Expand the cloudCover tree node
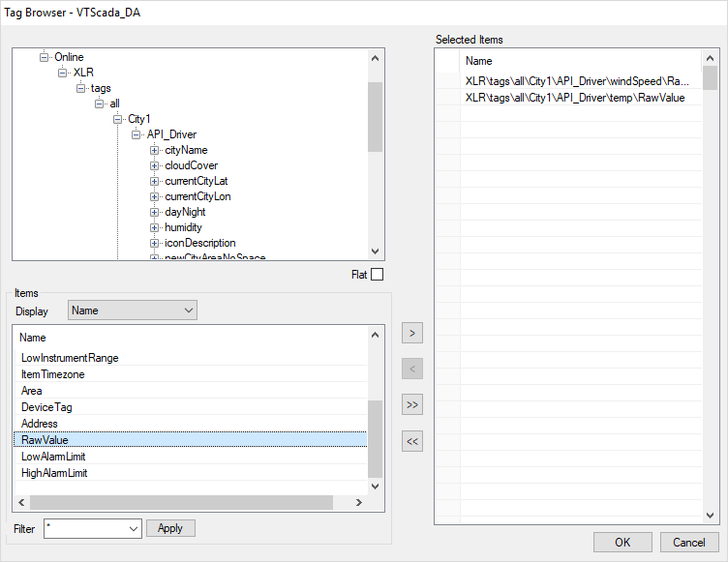728x562 pixels. coord(154,165)
